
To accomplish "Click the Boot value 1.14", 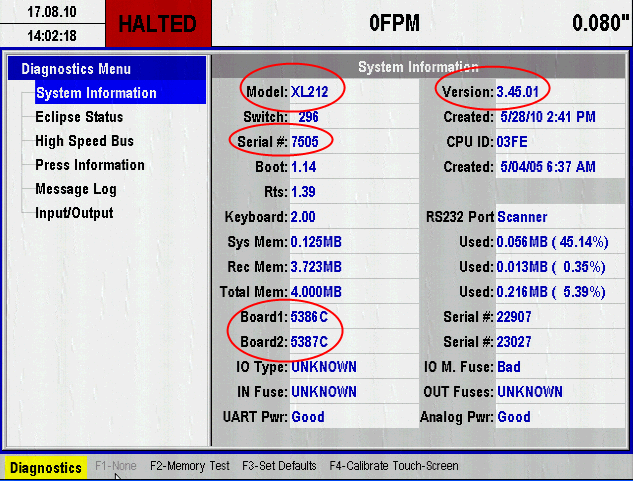I will click(304, 167).
